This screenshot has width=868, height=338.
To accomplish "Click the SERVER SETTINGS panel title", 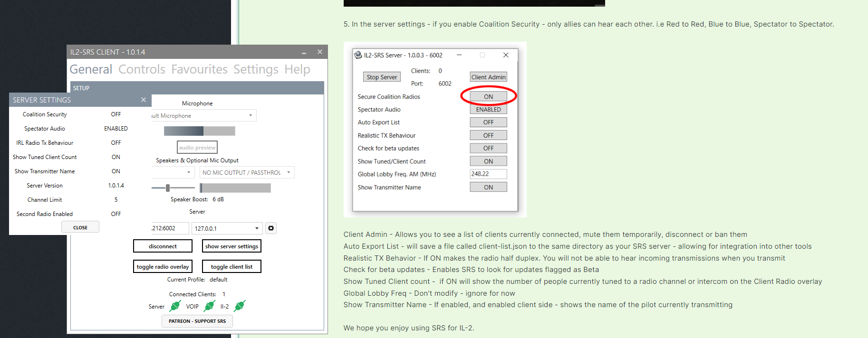I will coord(42,100).
